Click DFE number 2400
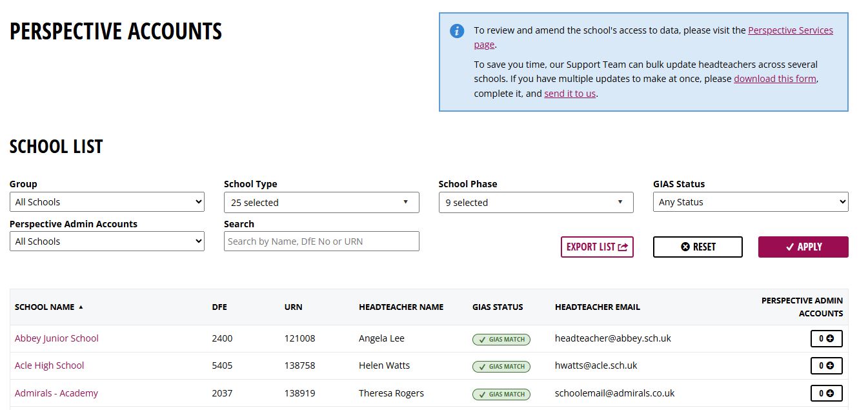The width and height of the screenshot is (868, 410). (222, 338)
